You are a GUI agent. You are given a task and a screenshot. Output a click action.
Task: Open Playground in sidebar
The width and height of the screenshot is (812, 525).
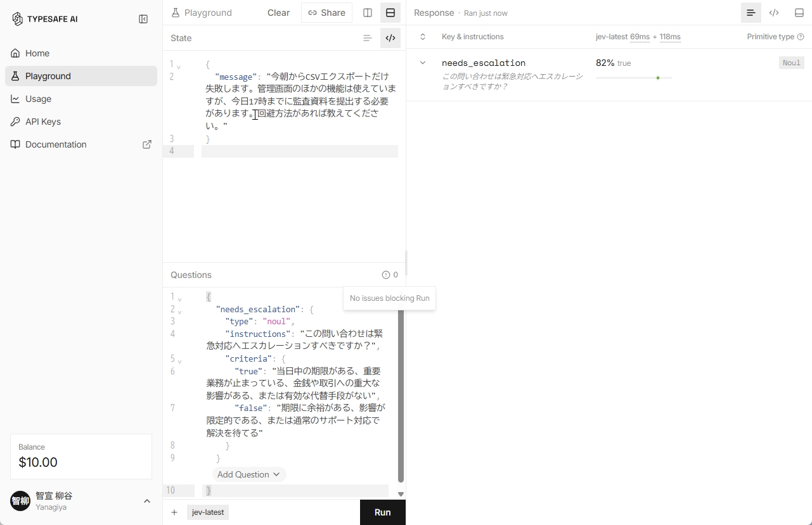(81, 76)
